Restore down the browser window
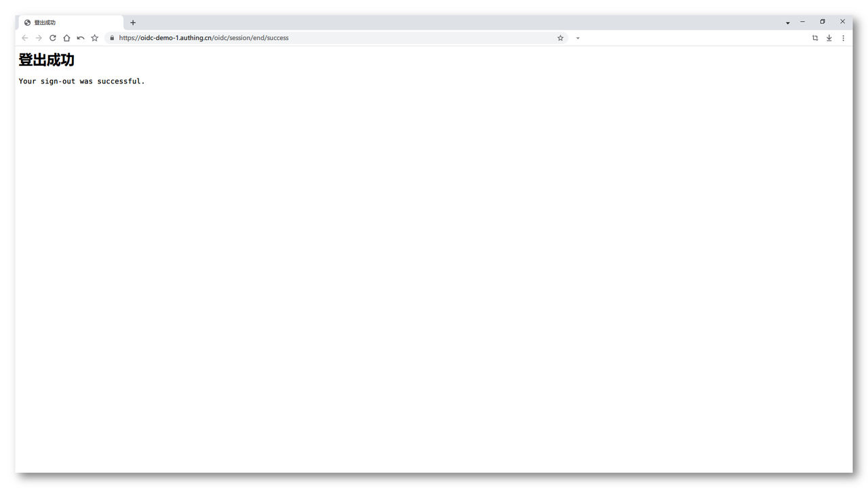868x488 pixels. point(823,22)
